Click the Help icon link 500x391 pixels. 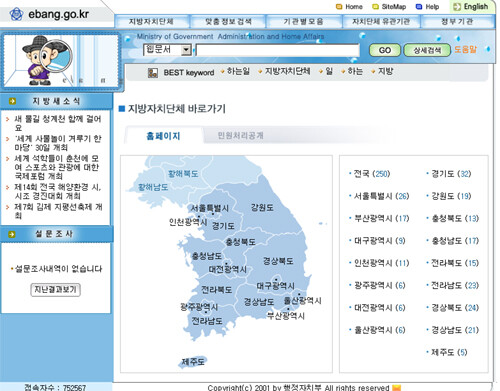(x=419, y=7)
